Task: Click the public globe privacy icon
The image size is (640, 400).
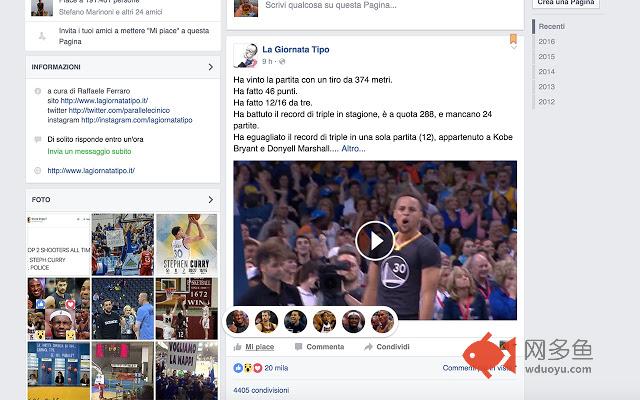Action: pyautogui.click(x=282, y=62)
